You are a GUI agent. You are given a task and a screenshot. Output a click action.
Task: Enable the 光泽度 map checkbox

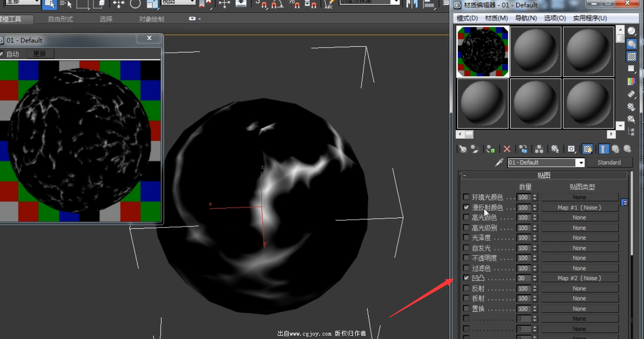(x=466, y=237)
